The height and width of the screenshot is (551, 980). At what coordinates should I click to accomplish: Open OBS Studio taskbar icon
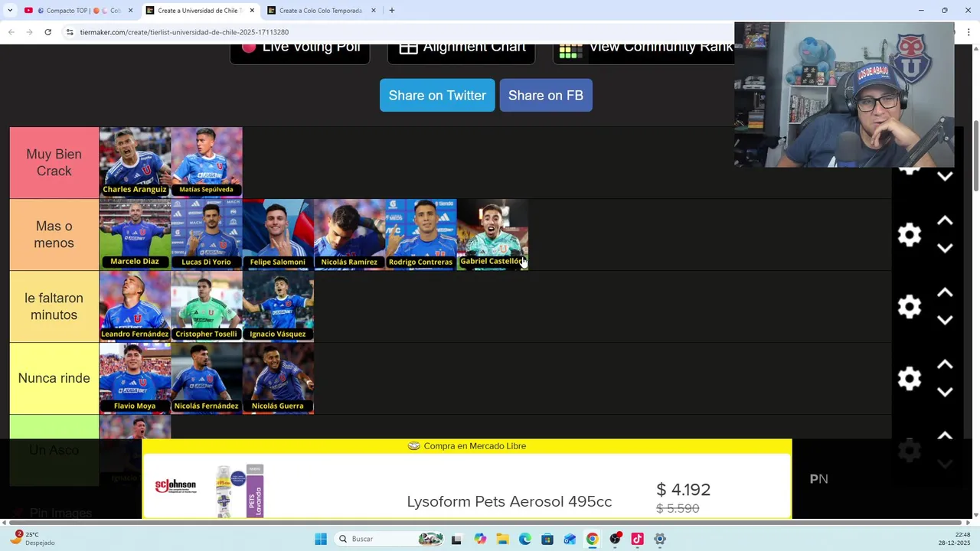615,539
